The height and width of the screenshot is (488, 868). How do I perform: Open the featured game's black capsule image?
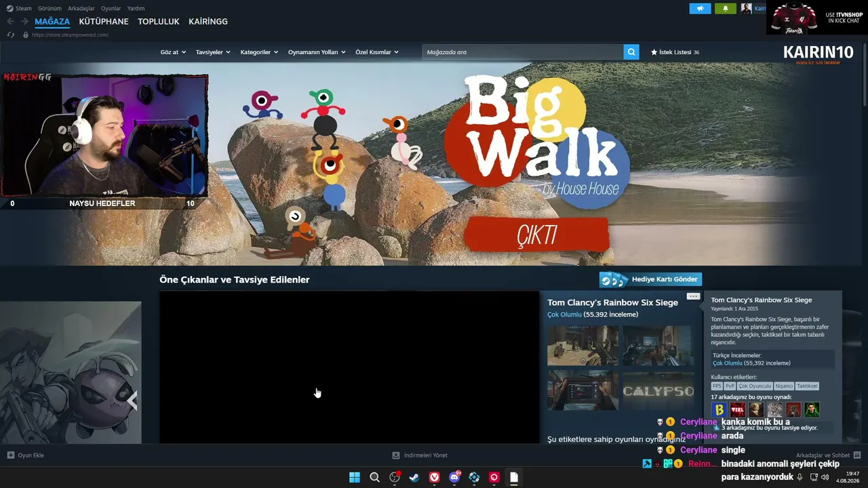coord(349,367)
